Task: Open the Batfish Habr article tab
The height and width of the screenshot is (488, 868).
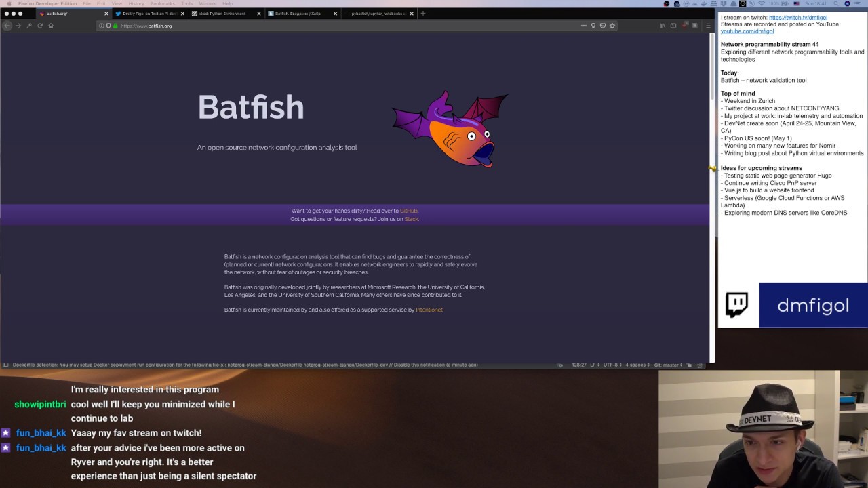Action: coord(303,14)
